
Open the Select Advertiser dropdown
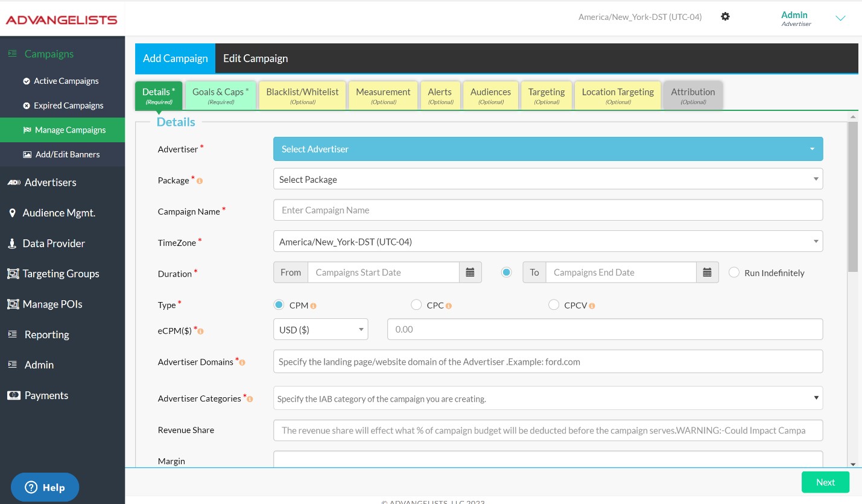click(548, 149)
